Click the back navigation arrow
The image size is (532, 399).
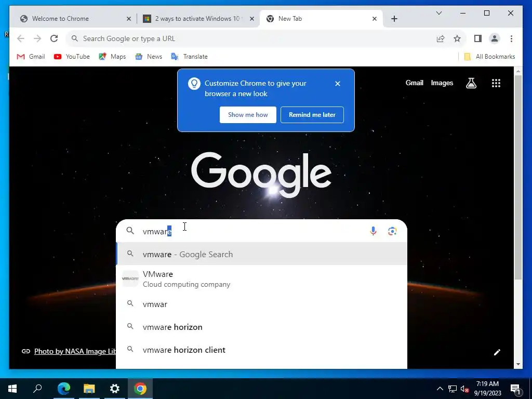21,38
